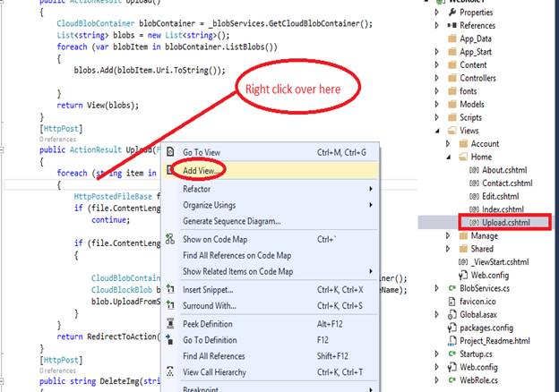Screen dimensions: 559x392
Task: Click the HttpPostedFileBase type in code
Action: click(x=113, y=196)
